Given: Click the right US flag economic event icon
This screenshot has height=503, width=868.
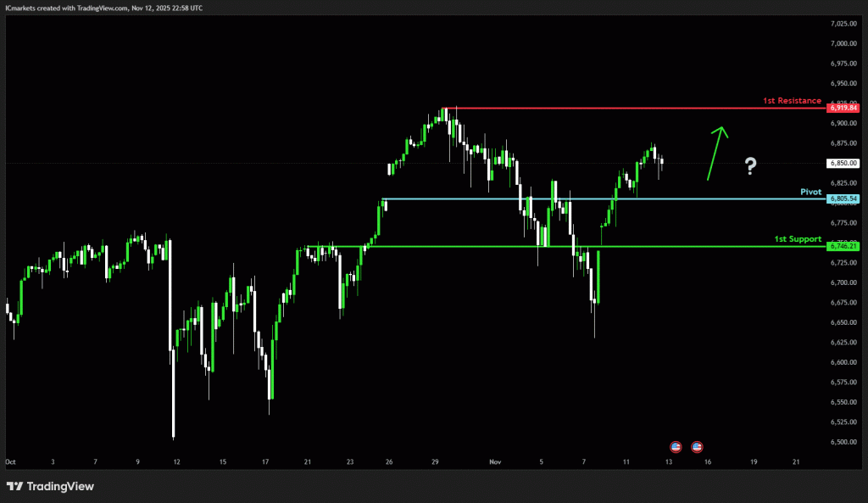Looking at the screenshot, I should point(696,446).
